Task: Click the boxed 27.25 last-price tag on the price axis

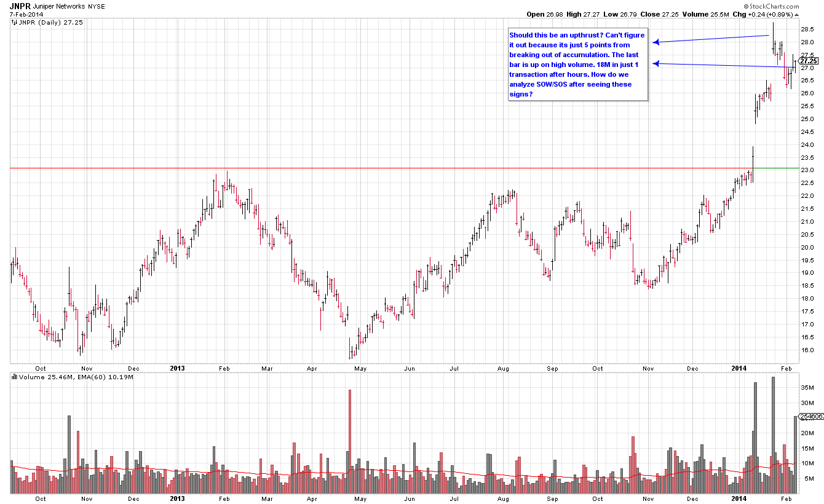Action: coord(809,61)
